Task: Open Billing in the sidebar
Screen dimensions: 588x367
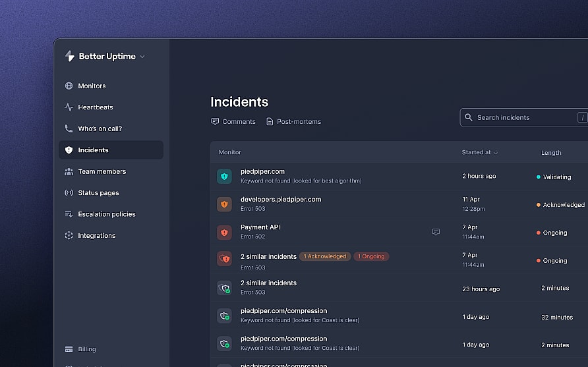Action: pos(86,349)
